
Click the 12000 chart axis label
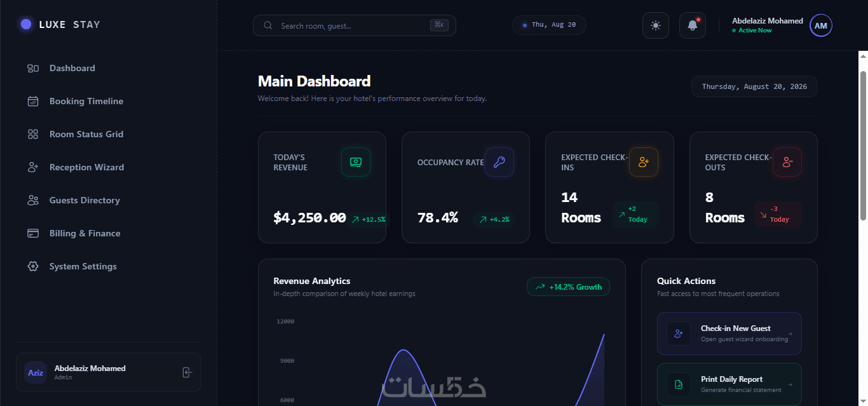coord(285,321)
